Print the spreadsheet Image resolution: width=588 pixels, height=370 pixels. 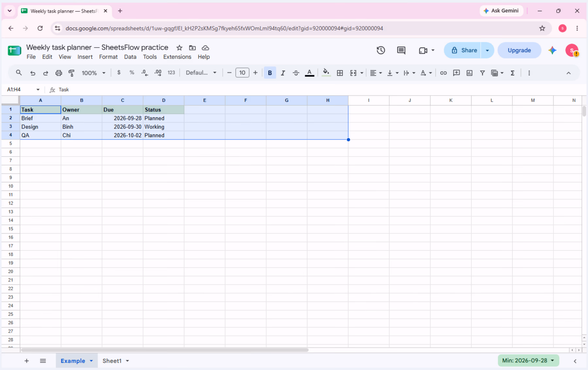click(x=58, y=73)
